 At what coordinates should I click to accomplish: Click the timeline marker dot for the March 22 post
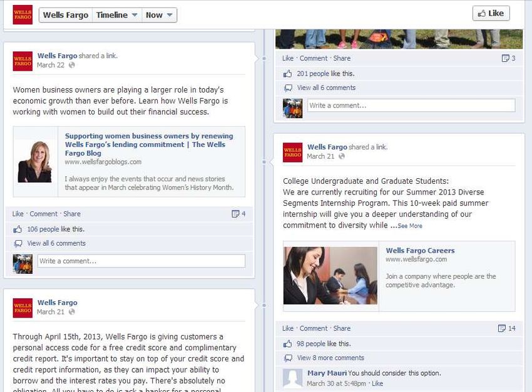(x=264, y=59)
